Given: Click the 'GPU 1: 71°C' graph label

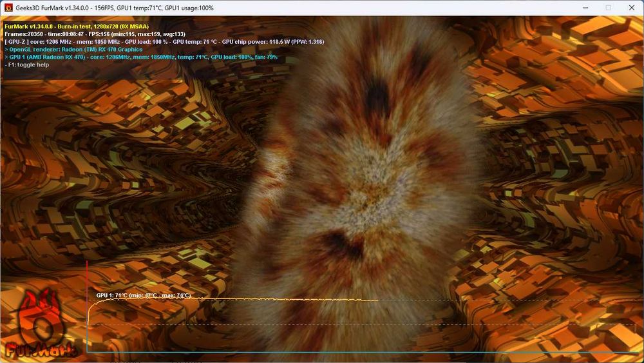Looking at the screenshot, I should click(144, 295).
